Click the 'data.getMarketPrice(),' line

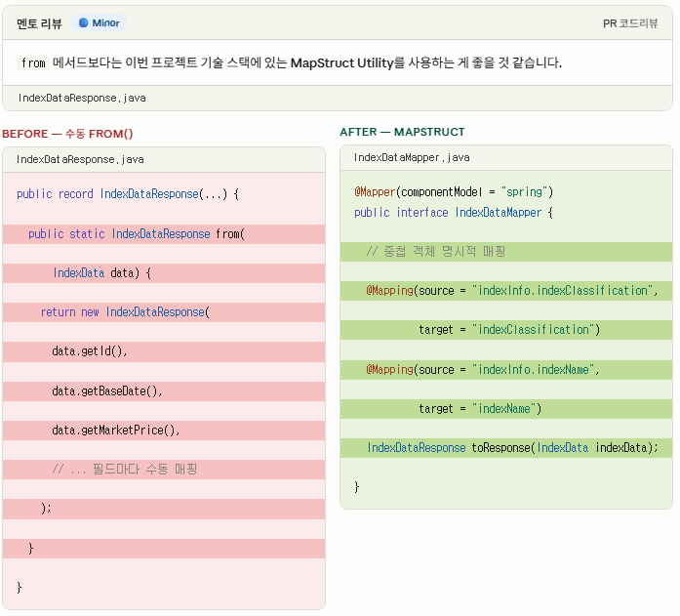point(164,431)
